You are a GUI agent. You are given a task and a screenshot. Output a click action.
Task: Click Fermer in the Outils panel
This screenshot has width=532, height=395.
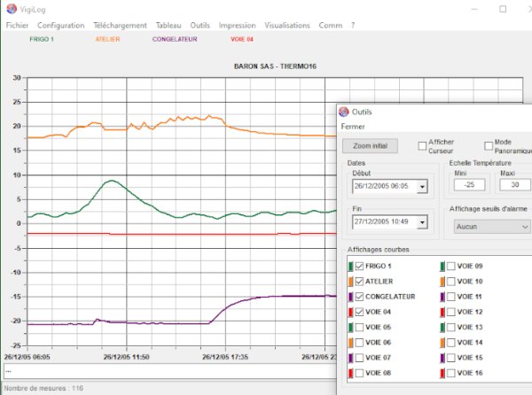pos(353,127)
